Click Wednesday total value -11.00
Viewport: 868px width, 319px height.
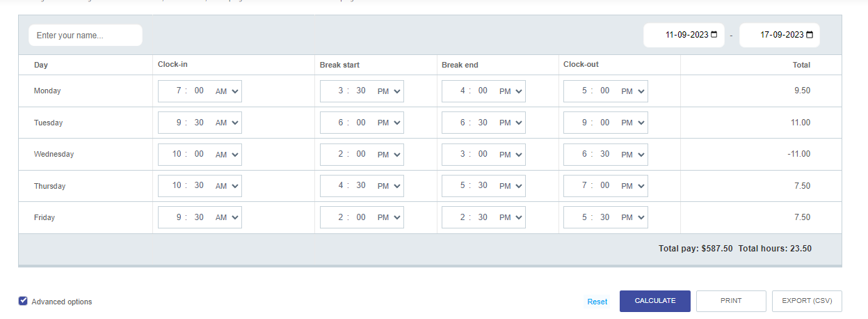coord(798,154)
